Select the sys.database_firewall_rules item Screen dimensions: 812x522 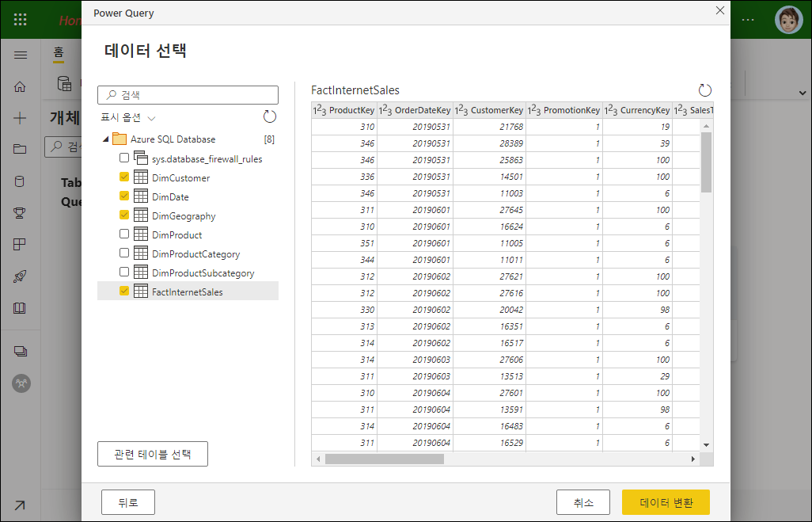tap(188, 158)
